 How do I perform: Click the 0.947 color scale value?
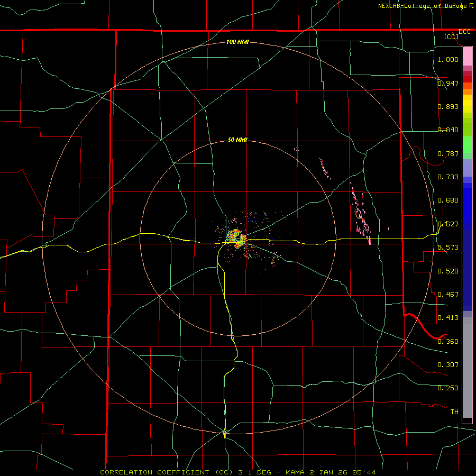coord(448,83)
